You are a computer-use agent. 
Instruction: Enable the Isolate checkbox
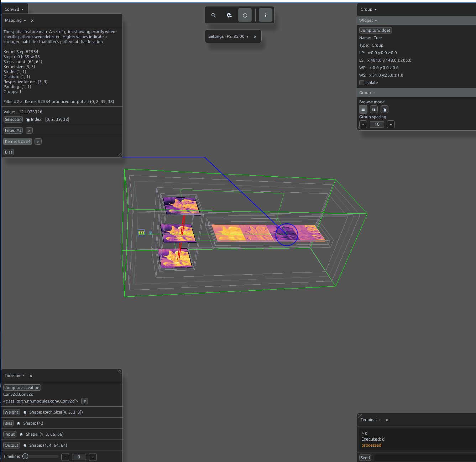pos(362,83)
